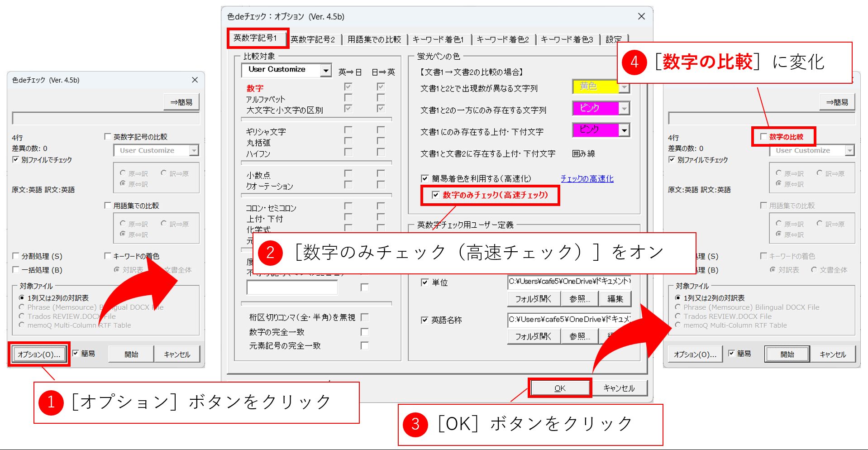This screenshot has width=868, height=450.
Task: Open the 用語集での比較 tab
Action: point(374,39)
